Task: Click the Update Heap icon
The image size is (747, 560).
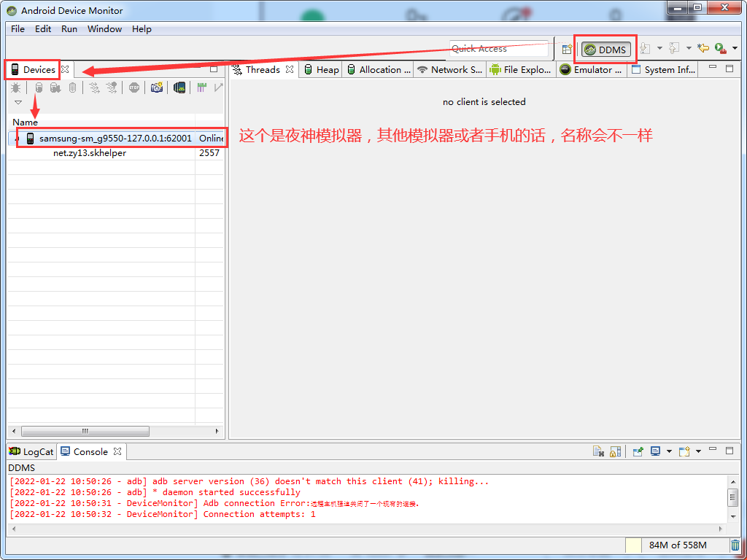Action: tap(39, 88)
